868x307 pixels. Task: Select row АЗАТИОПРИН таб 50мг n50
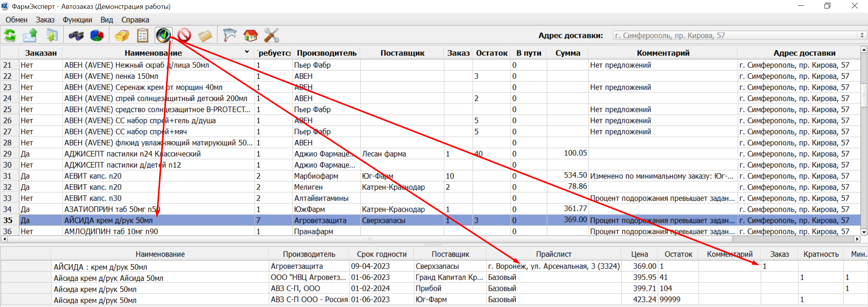[430, 209]
